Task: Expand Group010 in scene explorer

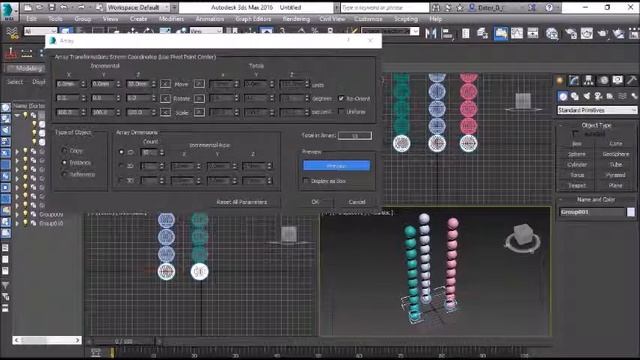Action: point(17,224)
